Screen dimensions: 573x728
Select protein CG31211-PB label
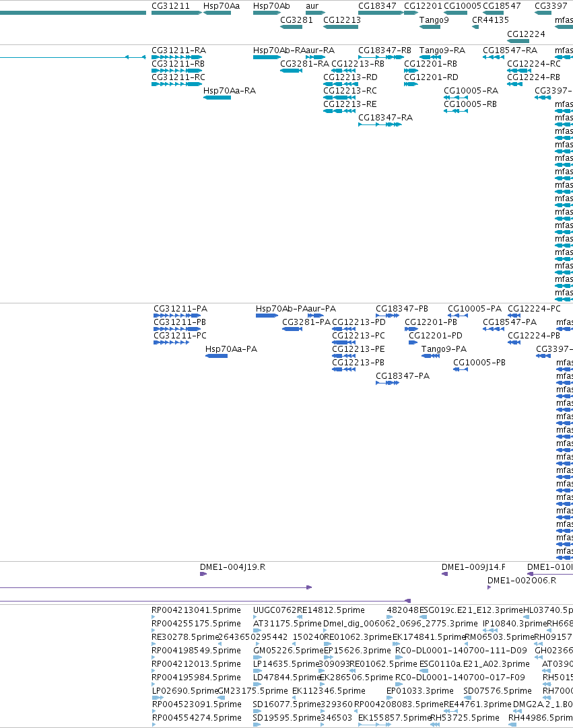pyautogui.click(x=180, y=322)
